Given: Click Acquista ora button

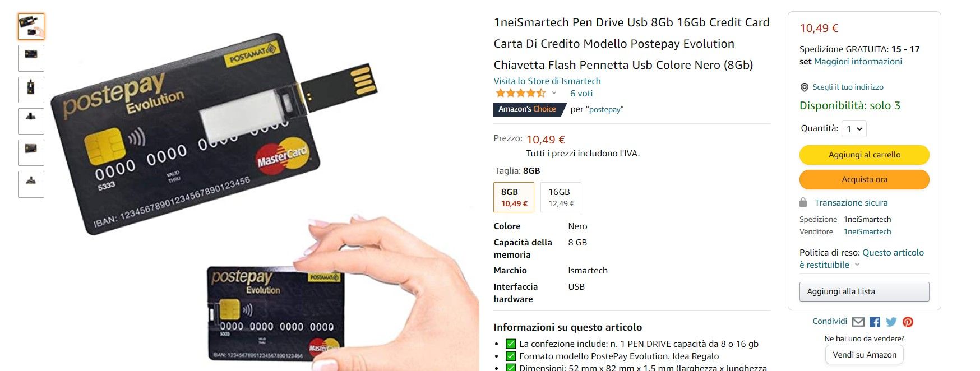Looking at the screenshot, I should (864, 179).
